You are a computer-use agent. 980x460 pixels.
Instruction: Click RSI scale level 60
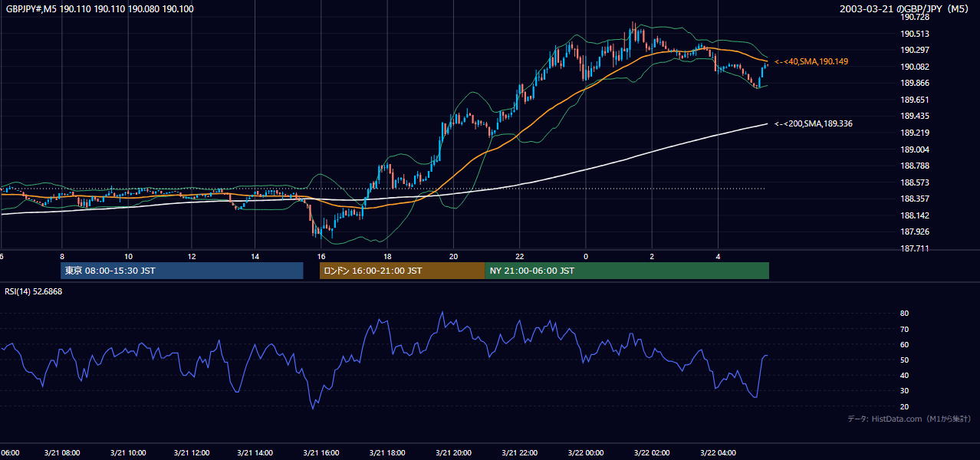pos(904,344)
